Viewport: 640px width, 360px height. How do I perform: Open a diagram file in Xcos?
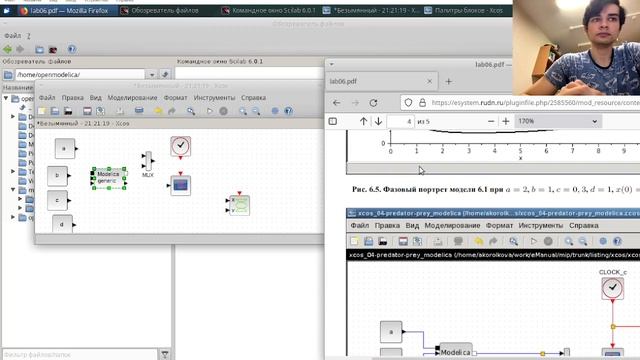click(55, 111)
